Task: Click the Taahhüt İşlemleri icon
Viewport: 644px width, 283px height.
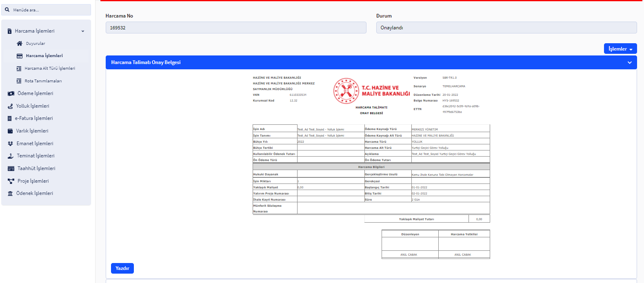Action: pos(11,169)
